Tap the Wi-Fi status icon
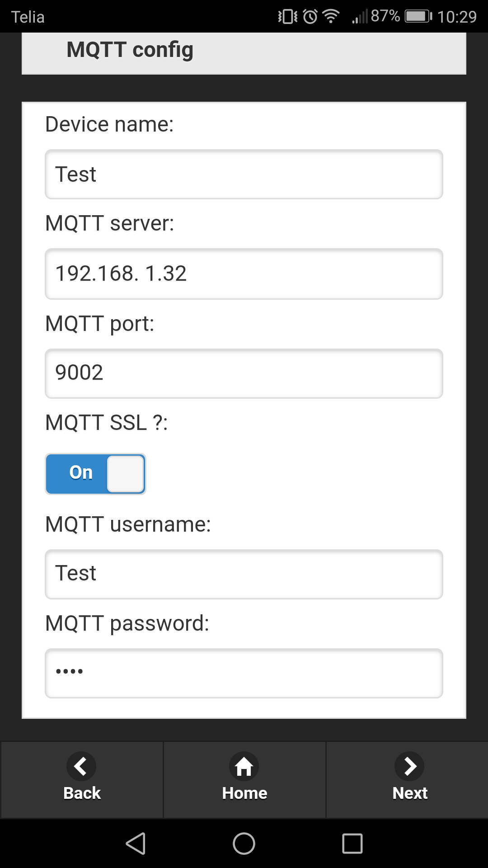488x868 pixels. 331,17
